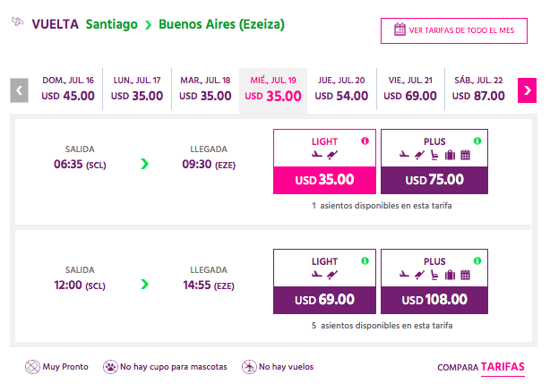Open the Compara Tarifas link

[481, 368]
